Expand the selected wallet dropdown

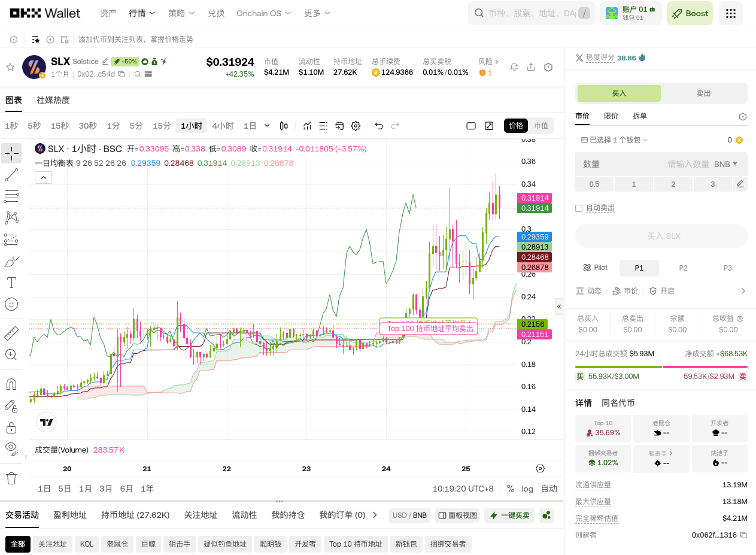(615, 140)
